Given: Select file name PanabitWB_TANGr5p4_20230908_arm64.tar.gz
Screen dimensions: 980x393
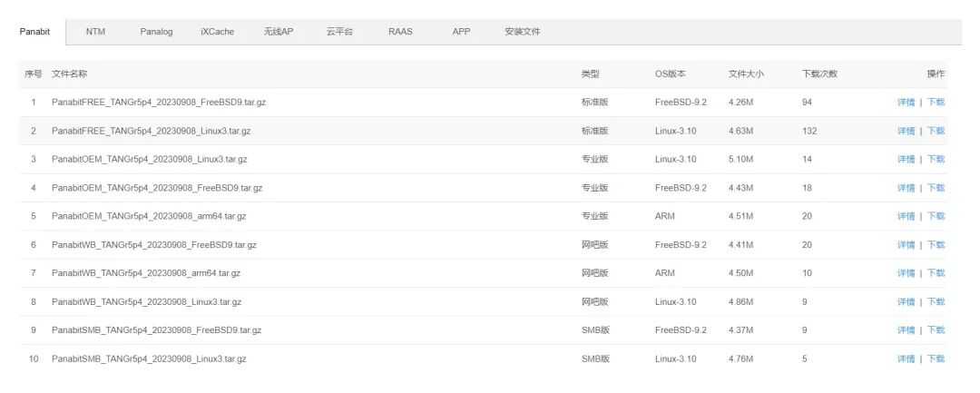Looking at the screenshot, I should point(146,273).
